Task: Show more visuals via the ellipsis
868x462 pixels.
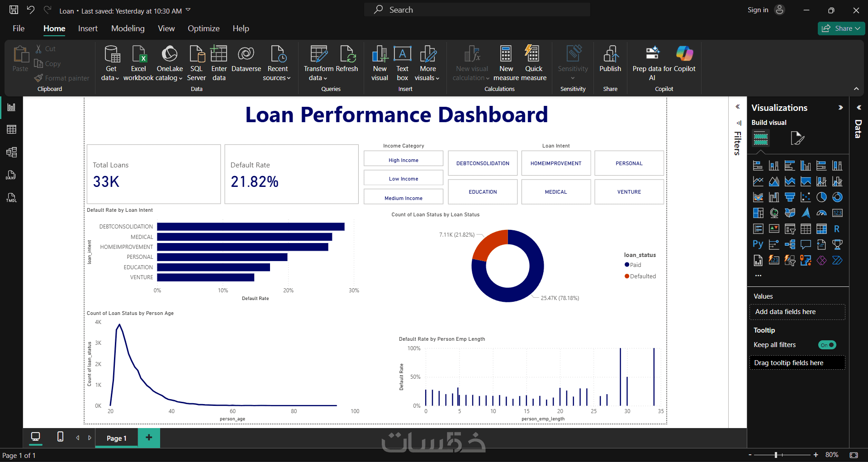Action: click(x=758, y=275)
